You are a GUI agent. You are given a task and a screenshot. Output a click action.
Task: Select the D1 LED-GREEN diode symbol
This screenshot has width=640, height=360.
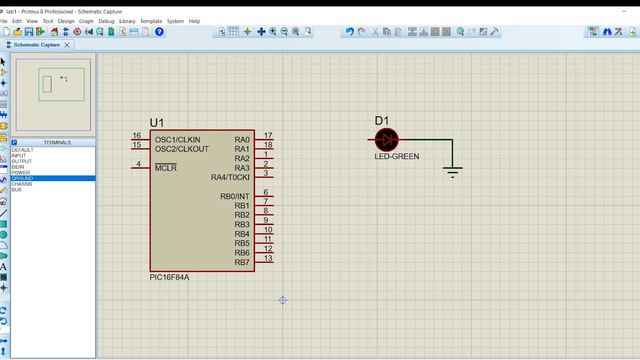[386, 140]
